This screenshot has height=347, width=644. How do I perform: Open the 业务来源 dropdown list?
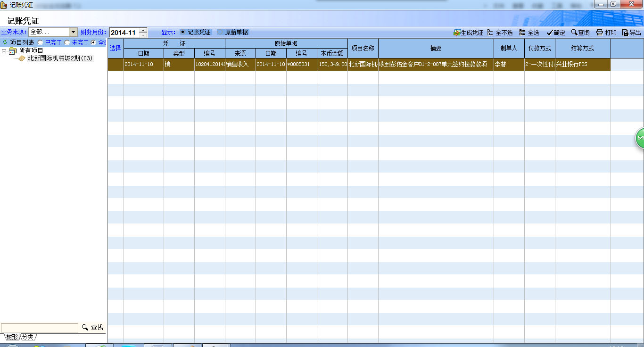click(73, 32)
